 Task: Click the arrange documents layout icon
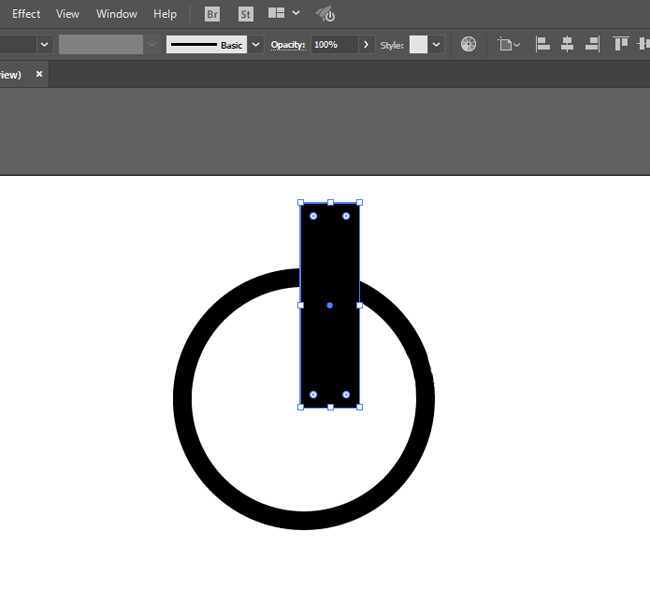277,14
